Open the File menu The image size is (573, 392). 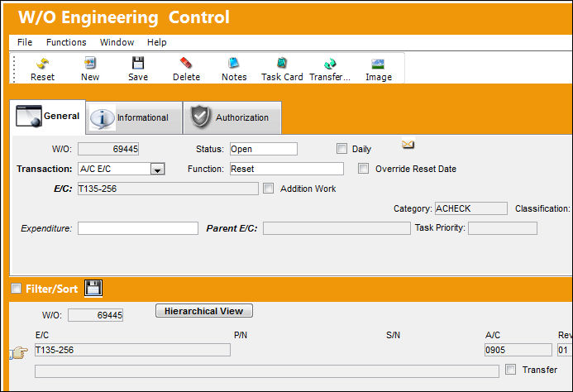tap(25, 42)
